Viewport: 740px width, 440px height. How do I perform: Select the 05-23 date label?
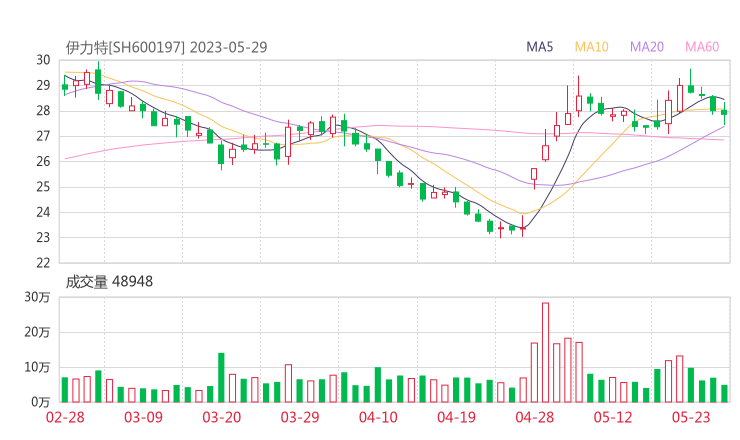pyautogui.click(x=691, y=417)
